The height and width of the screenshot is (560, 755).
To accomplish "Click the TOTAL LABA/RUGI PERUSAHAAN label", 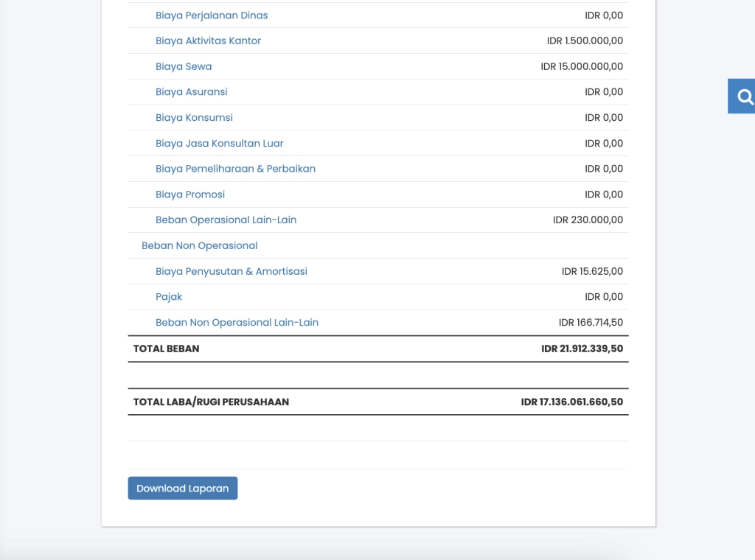I will click(x=211, y=402).
